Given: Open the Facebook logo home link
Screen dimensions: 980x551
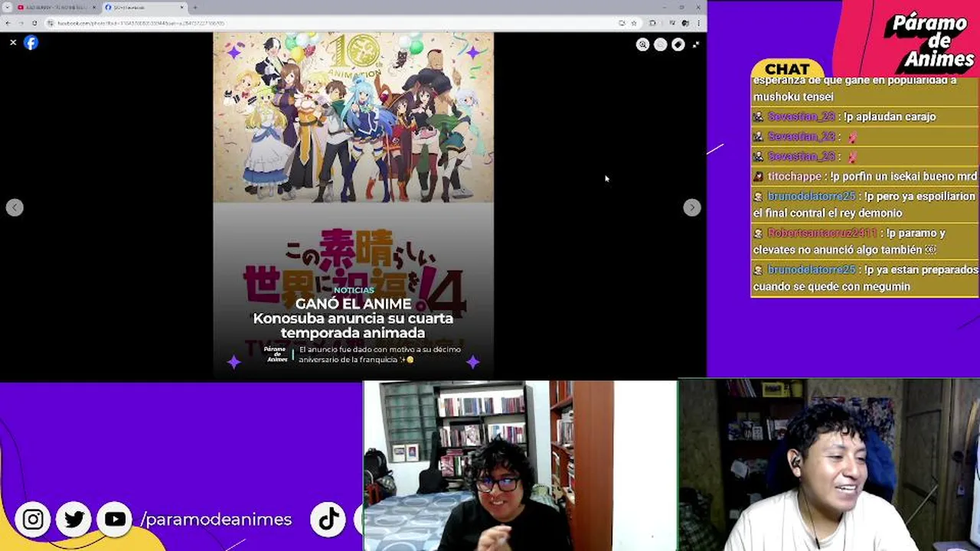Looking at the screenshot, I should coord(31,43).
